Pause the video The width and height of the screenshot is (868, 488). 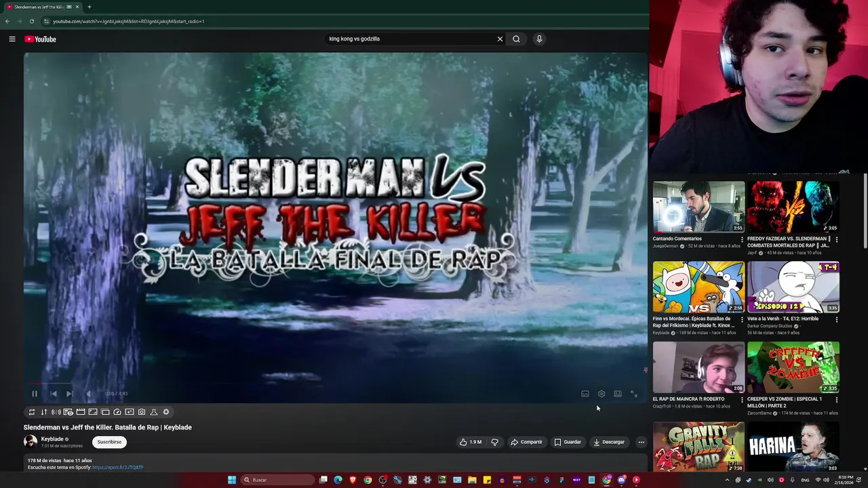click(x=35, y=393)
